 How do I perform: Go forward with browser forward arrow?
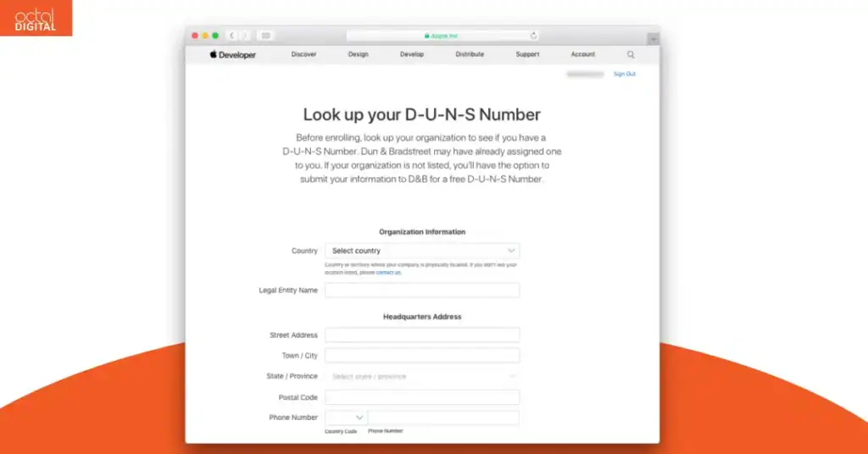(245, 36)
